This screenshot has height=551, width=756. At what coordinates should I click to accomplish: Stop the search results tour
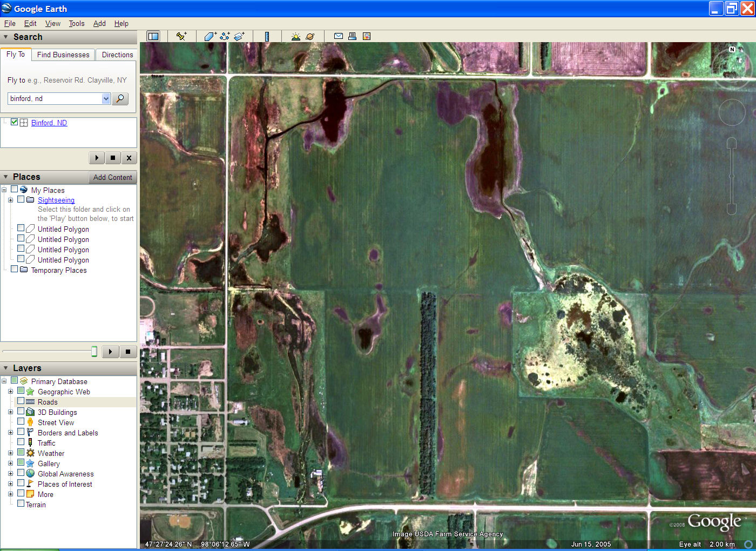[112, 158]
